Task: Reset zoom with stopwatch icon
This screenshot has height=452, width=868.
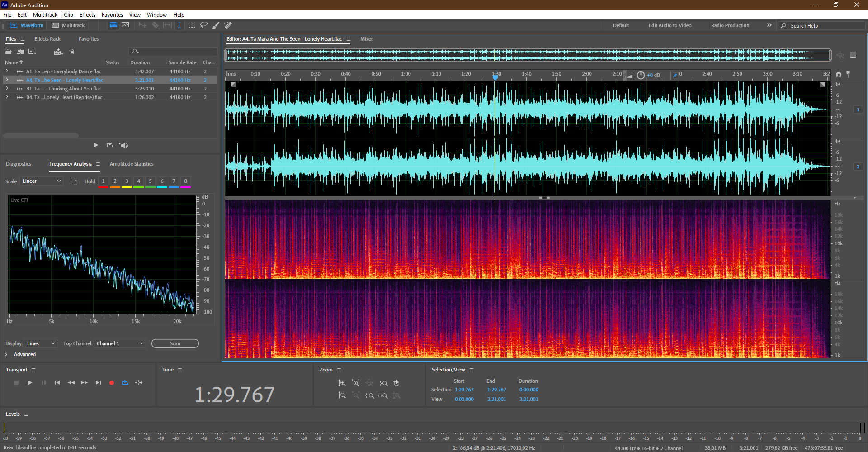Action: tap(396, 383)
